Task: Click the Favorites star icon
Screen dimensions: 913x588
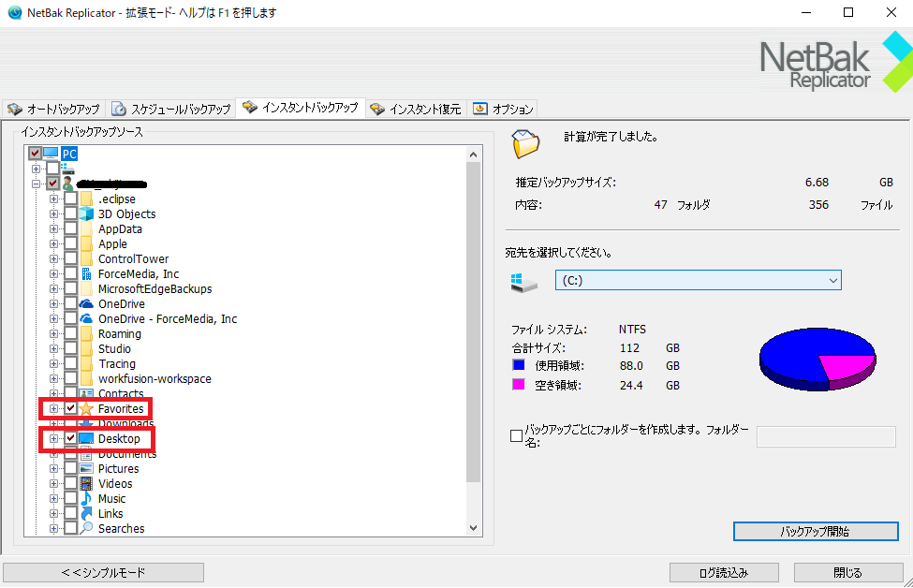Action: [x=86, y=408]
